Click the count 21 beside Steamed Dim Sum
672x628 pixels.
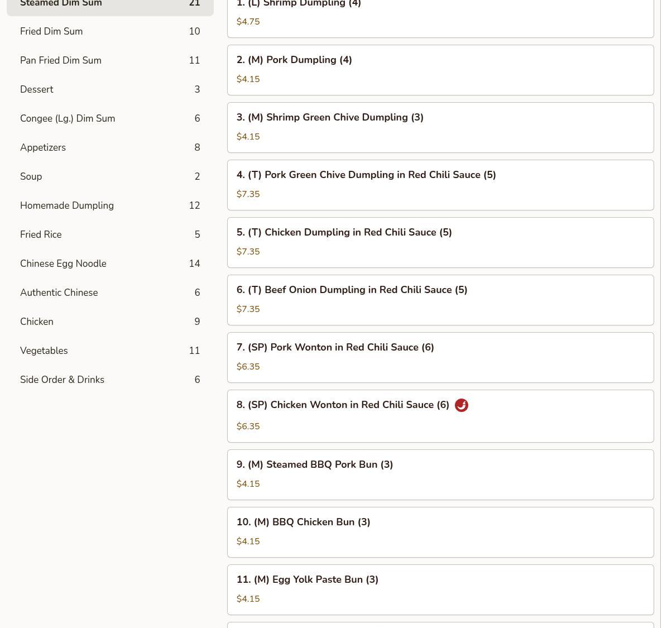(194, 3)
